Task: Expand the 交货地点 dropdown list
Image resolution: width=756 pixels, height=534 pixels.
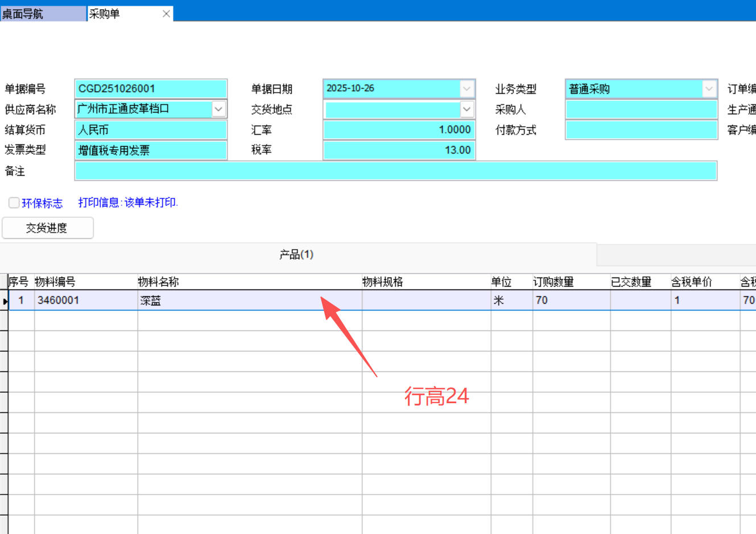Action: (466, 109)
